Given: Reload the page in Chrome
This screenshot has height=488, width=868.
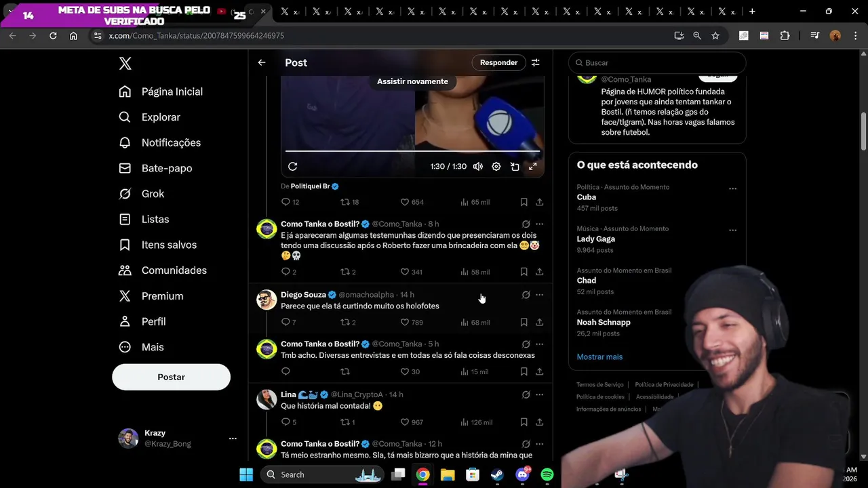Looking at the screenshot, I should [53, 36].
